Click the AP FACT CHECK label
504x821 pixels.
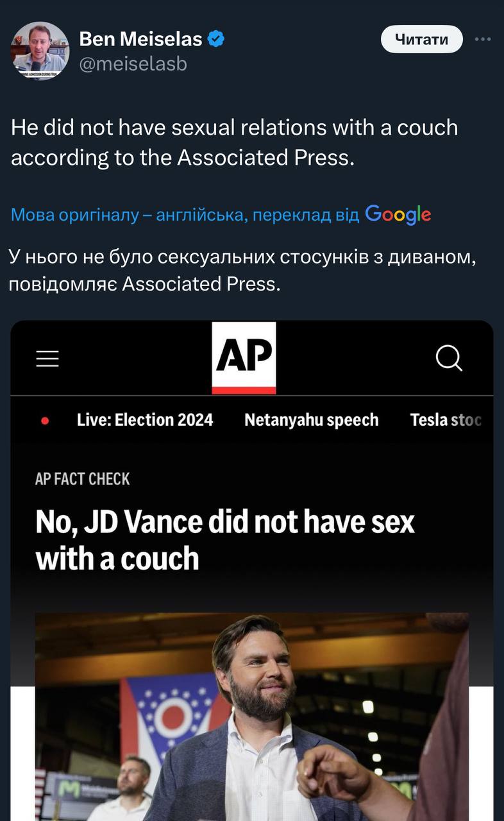[x=82, y=479]
